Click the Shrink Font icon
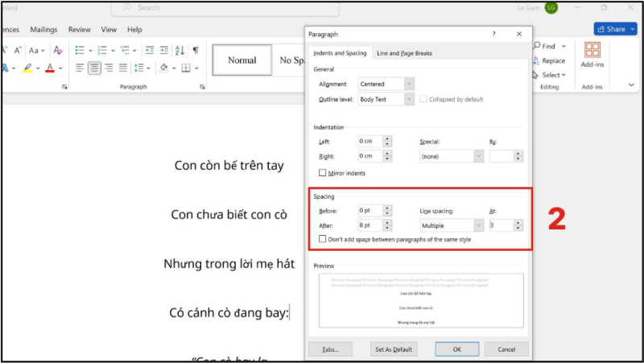This screenshot has width=644, height=363. (17, 51)
